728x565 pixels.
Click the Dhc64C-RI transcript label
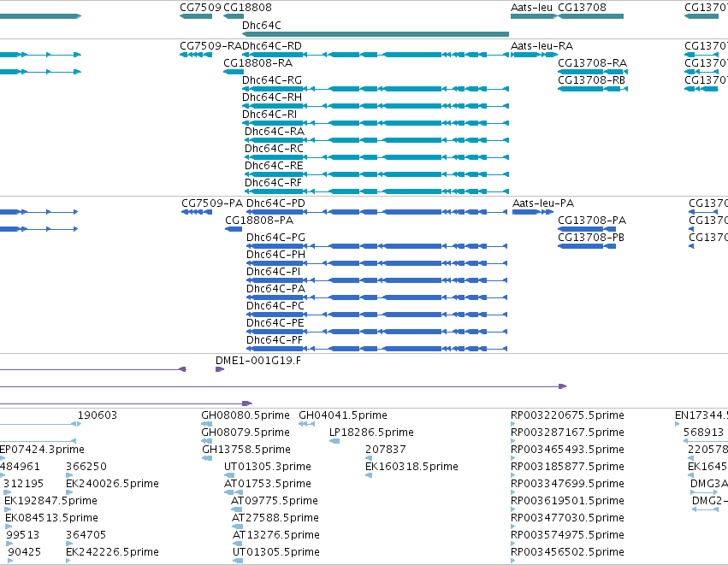point(269,115)
